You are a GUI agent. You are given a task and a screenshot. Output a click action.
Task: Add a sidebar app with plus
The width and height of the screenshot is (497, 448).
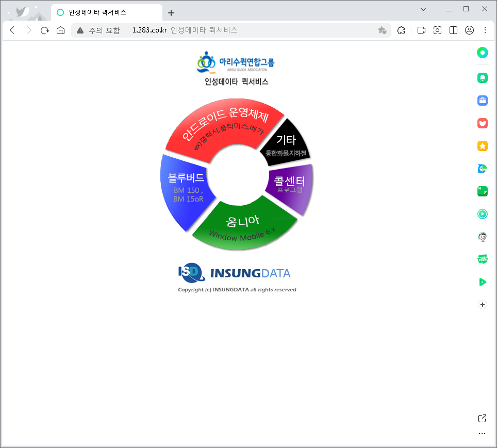(x=483, y=305)
